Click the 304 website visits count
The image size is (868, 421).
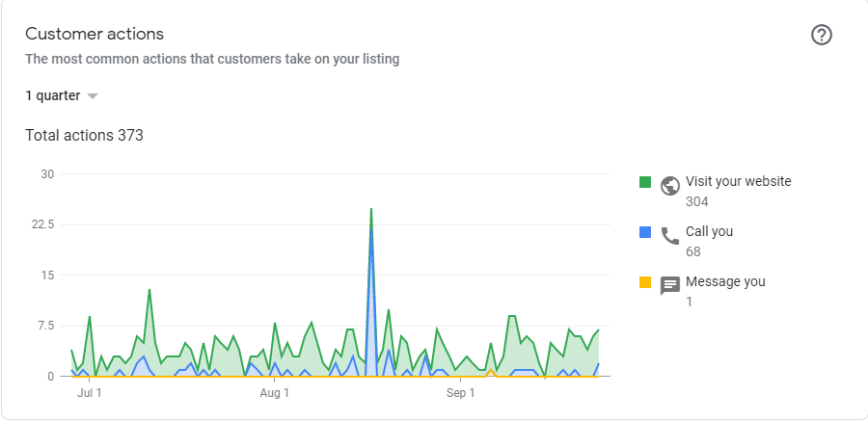click(697, 201)
